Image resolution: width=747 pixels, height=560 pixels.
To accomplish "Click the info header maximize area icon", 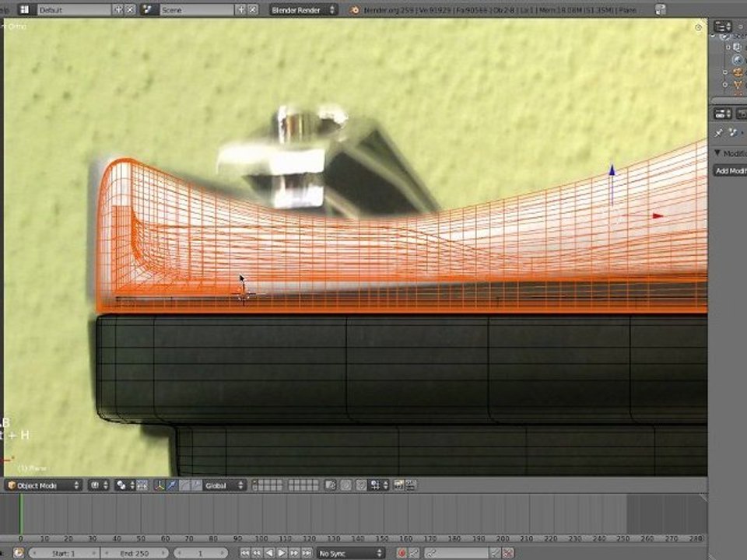I will pyautogui.click(x=661, y=9).
